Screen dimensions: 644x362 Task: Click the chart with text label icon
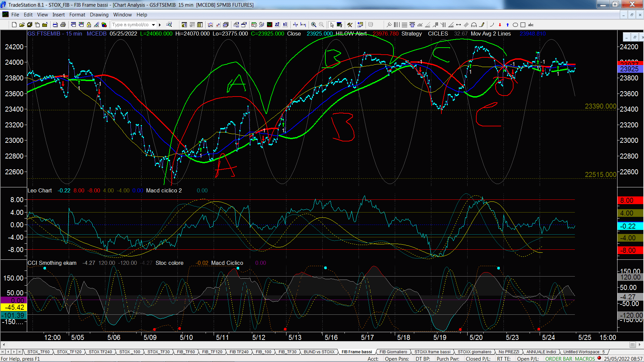(339, 25)
